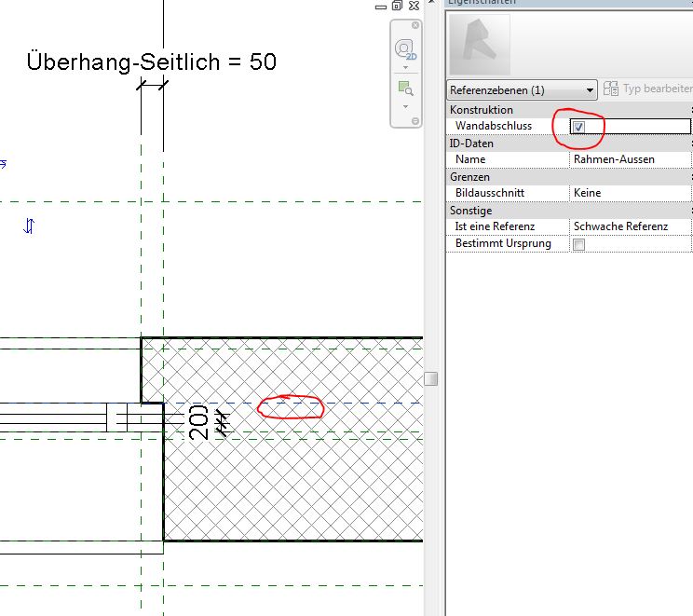Click the Typ bearbeiten button

click(x=647, y=89)
